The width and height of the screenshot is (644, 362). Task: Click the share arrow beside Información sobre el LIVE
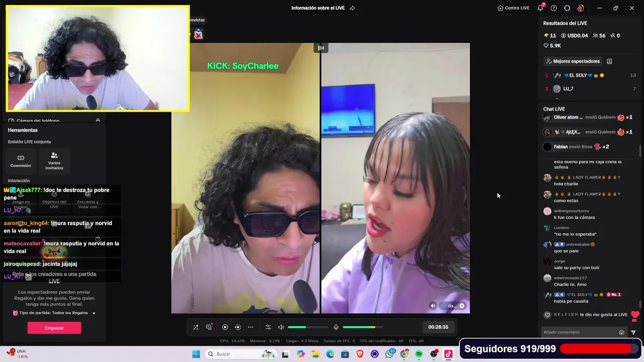[x=352, y=8]
